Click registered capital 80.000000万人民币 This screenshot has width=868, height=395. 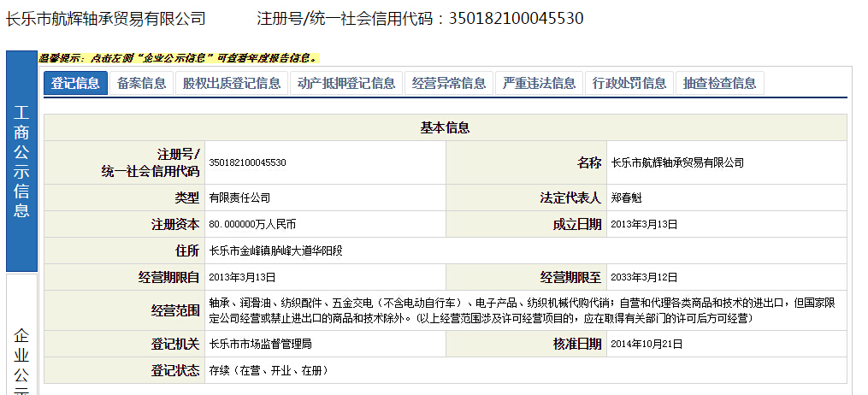pos(252,224)
